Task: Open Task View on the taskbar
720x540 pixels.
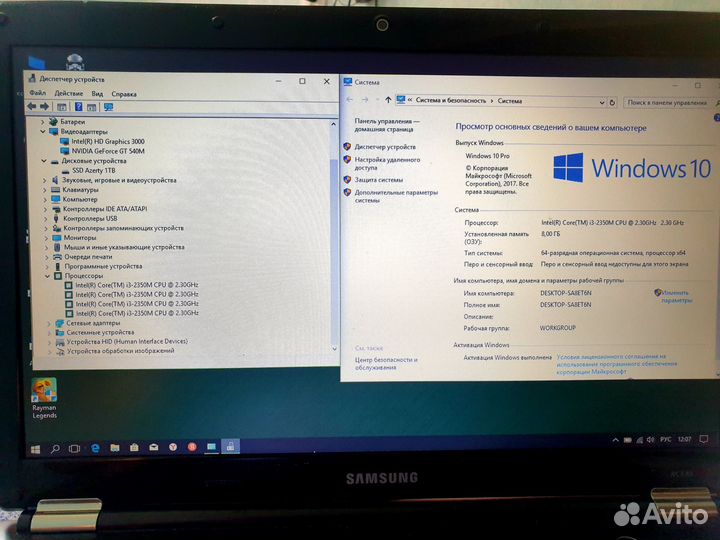Action: coord(74,448)
